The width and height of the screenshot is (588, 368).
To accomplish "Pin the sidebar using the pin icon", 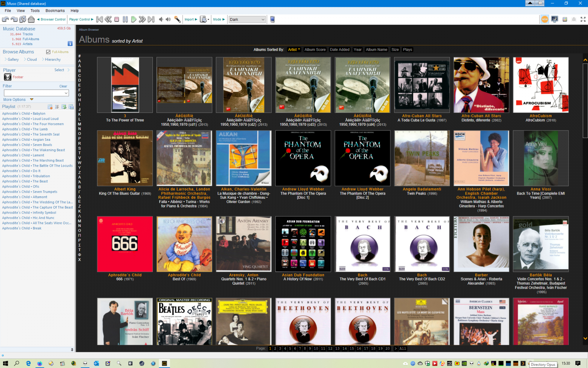I will [x=72, y=349].
